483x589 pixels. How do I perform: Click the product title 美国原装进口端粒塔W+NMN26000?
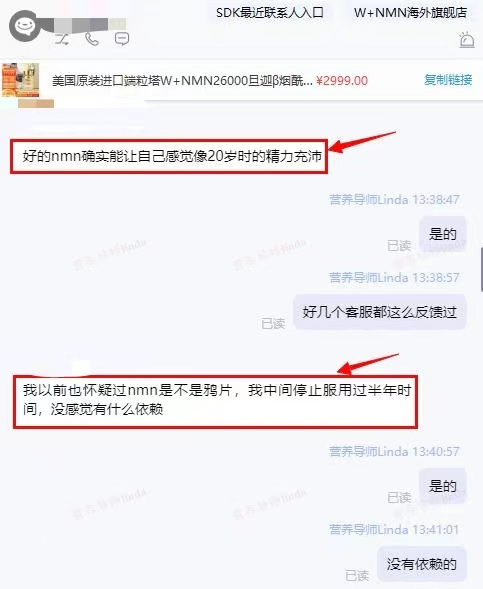[182, 81]
